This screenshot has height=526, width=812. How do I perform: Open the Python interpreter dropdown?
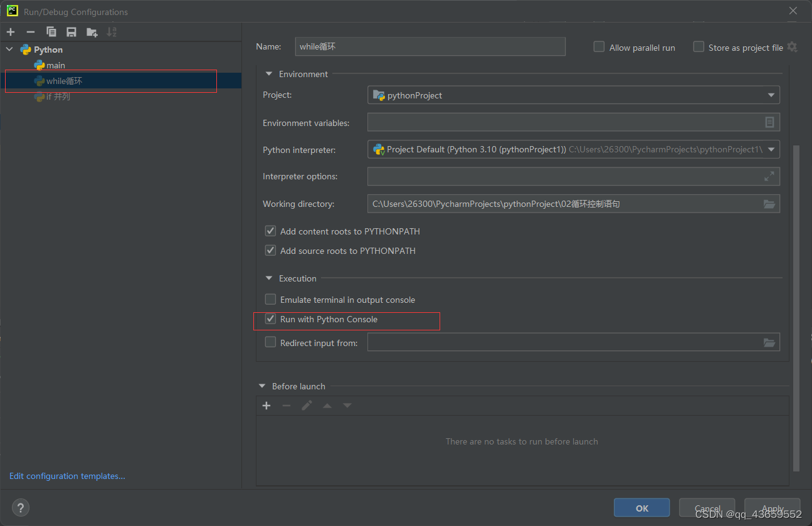771,149
